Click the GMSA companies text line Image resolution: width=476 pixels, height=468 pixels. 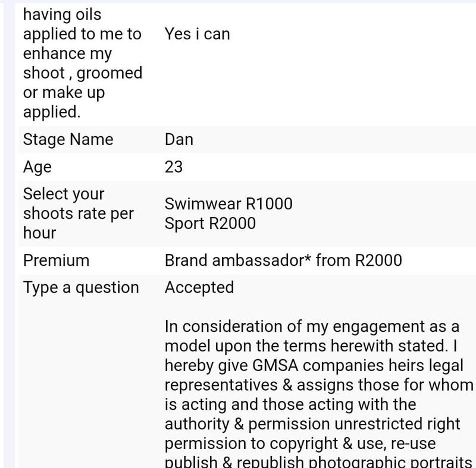tap(314, 365)
